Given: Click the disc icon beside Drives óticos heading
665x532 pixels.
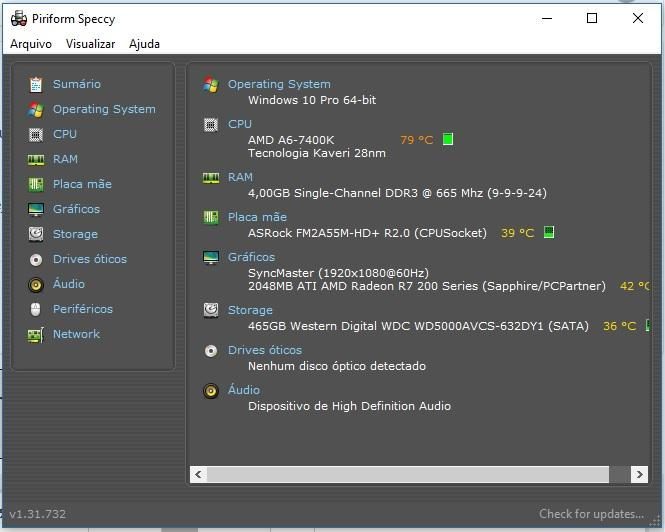Looking at the screenshot, I should pyautogui.click(x=211, y=351).
